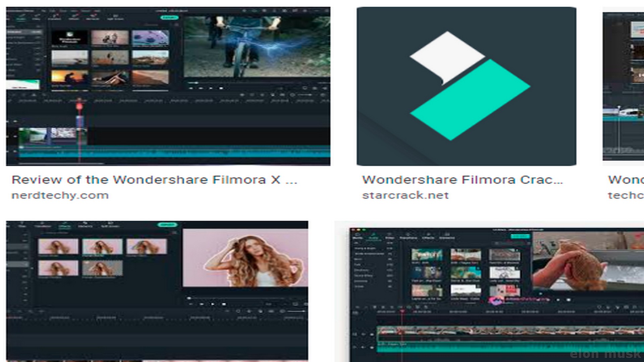
Task: Click the Filmora teal logo image
Action: 466,86
